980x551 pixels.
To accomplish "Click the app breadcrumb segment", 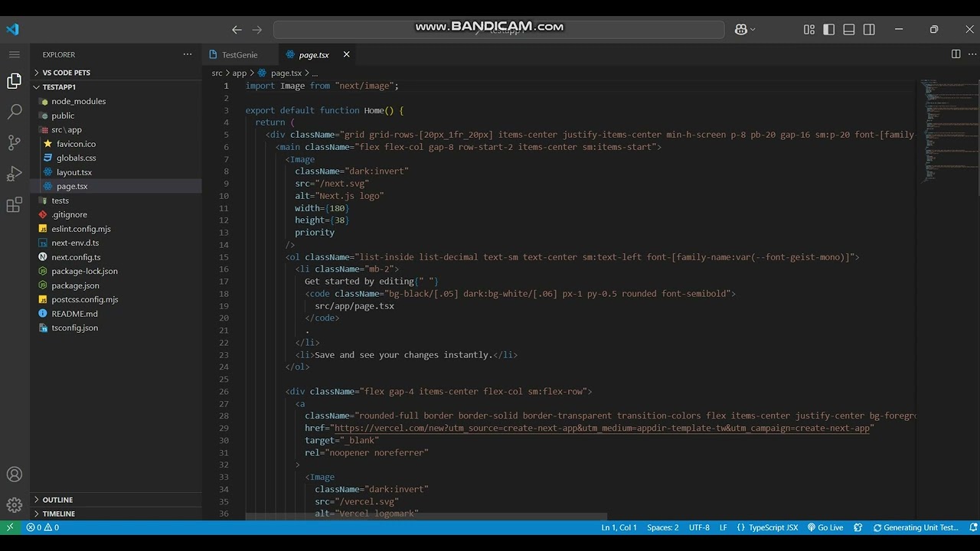I will pyautogui.click(x=240, y=73).
